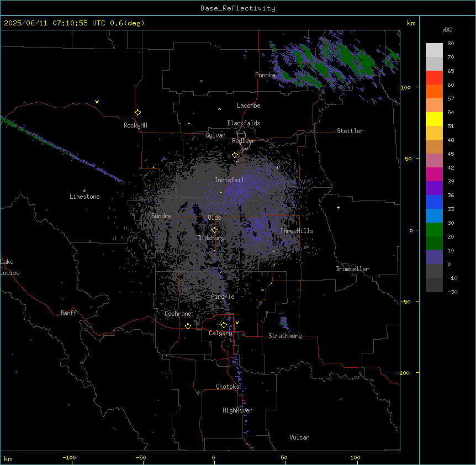Click the yellow V marker northwest of RockyMH
Image resolution: width=476 pixels, height=465 pixels.
[x=97, y=102]
